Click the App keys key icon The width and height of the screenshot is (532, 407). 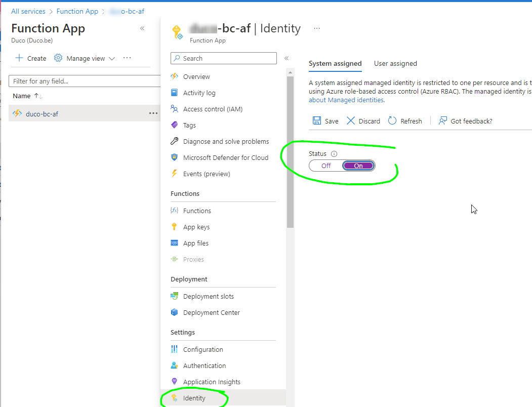(x=175, y=227)
